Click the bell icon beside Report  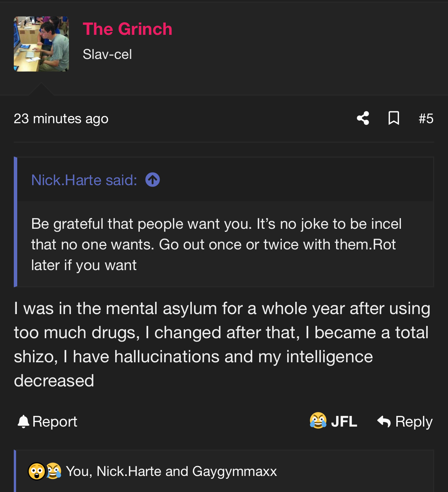pos(23,422)
